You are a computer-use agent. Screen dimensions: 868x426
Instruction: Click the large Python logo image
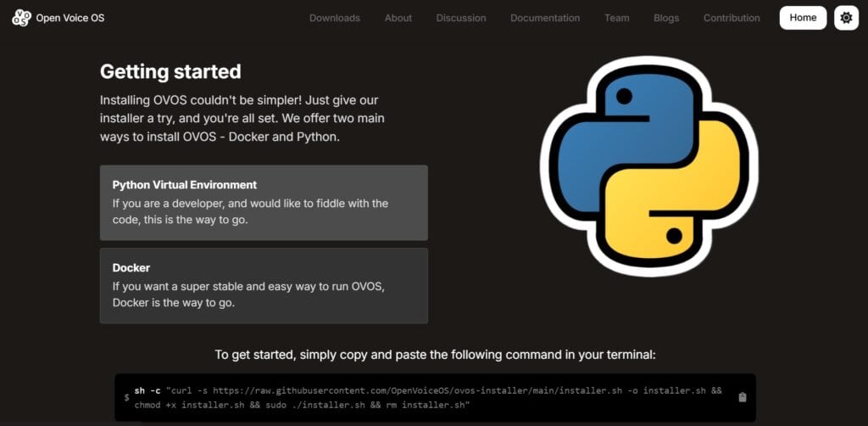coord(648,165)
